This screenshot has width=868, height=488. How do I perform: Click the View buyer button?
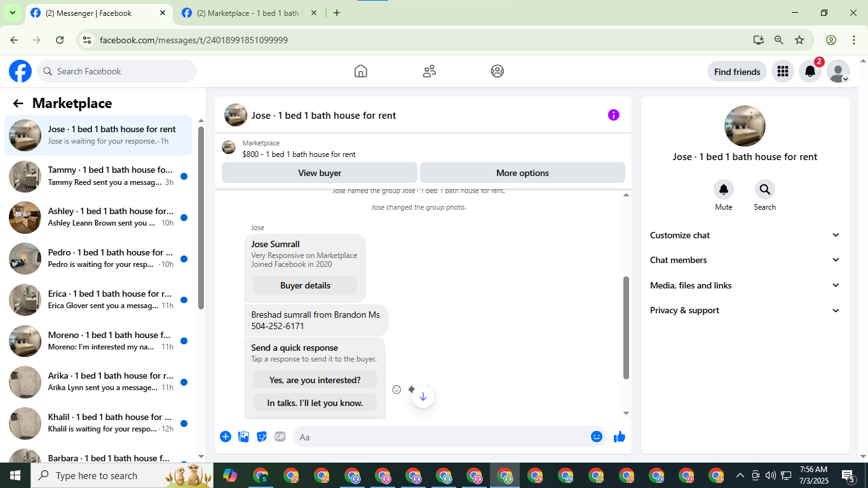(x=320, y=173)
